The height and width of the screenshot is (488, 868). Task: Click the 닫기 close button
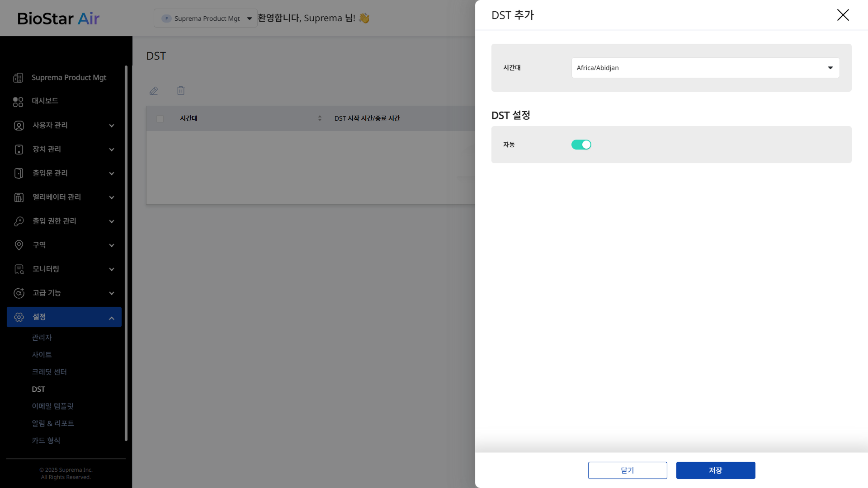pyautogui.click(x=627, y=470)
